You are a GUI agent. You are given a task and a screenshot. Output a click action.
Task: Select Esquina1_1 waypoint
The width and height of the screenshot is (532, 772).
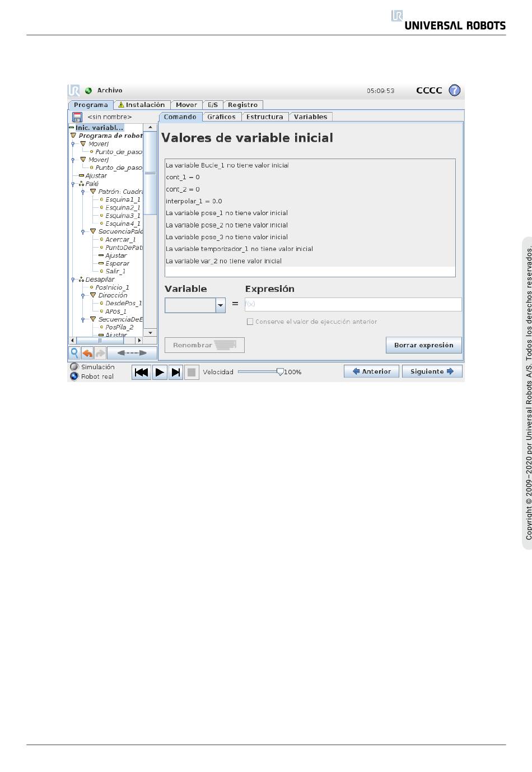[123, 199]
